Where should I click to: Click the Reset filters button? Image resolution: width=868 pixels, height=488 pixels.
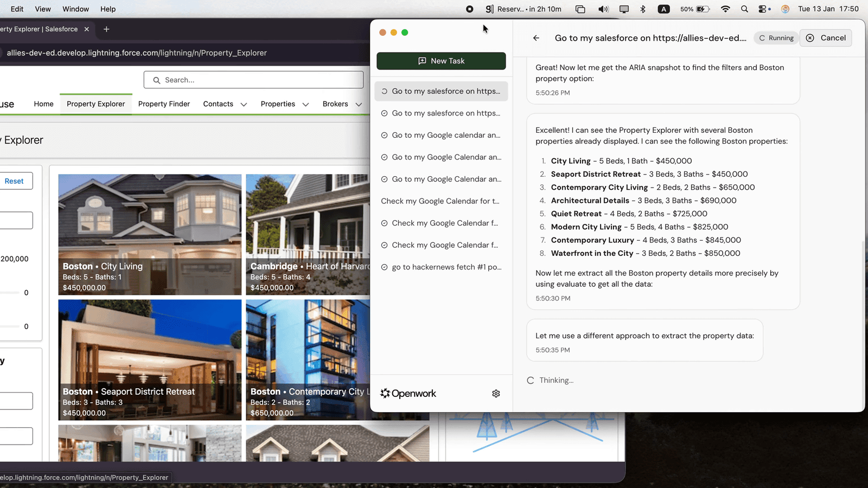pyautogui.click(x=14, y=181)
